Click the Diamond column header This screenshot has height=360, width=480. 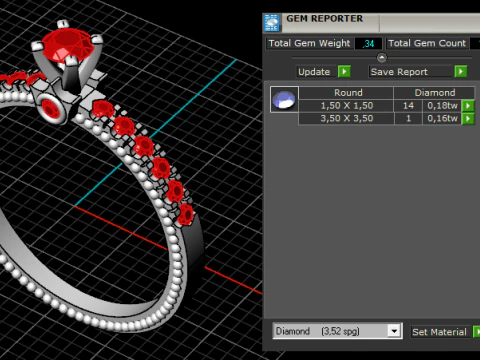coord(434,93)
